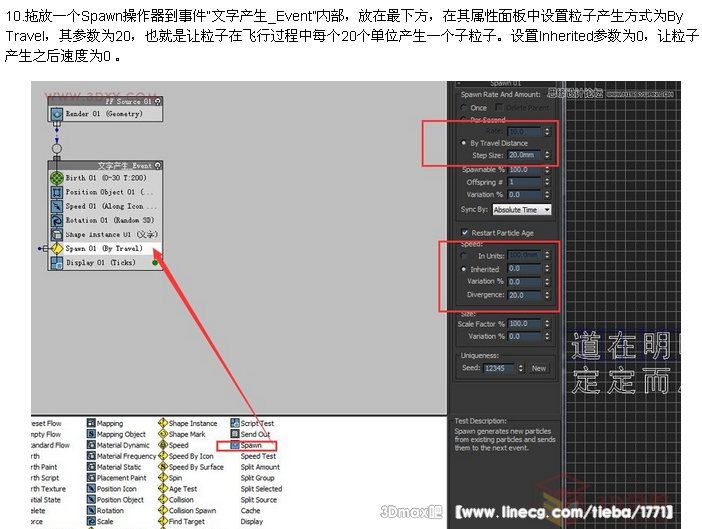Toggle the Restart Particle Age checkbox
This screenshot has height=529, width=702.
point(464,232)
